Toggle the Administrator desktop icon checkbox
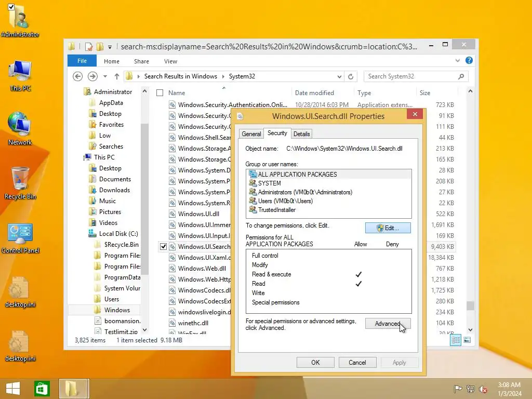The width and height of the screenshot is (532, 399). (11, 7)
